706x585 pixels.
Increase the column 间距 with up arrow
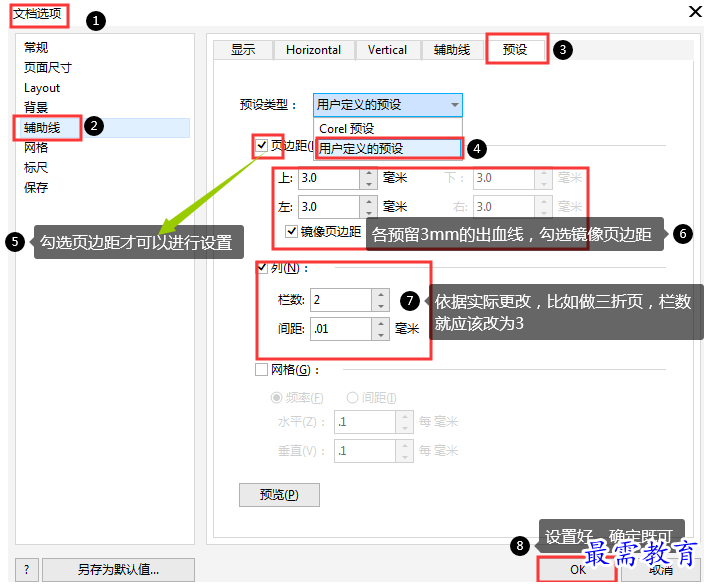[381, 324]
